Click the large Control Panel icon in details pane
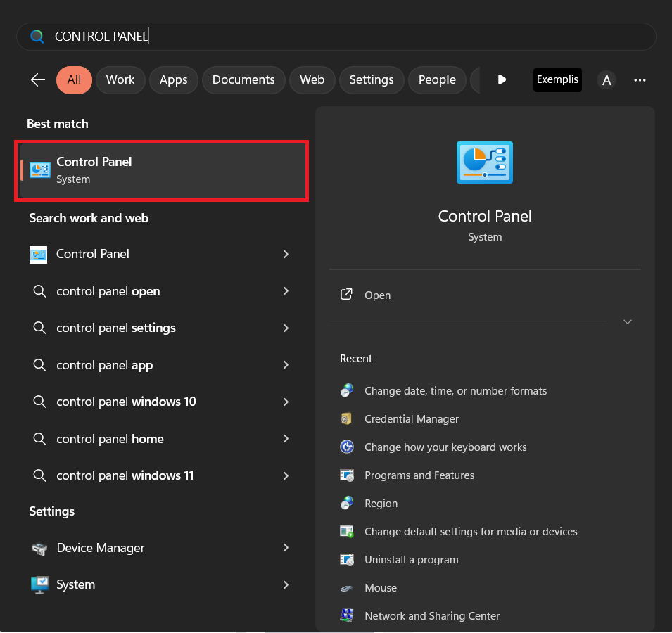 (485, 162)
